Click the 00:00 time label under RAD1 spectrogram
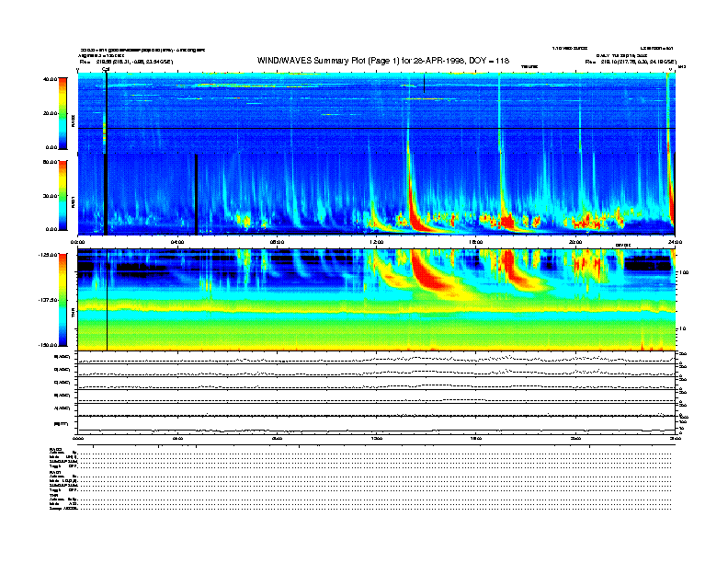Image resolution: width=728 pixels, height=563 pixels. pos(77,242)
